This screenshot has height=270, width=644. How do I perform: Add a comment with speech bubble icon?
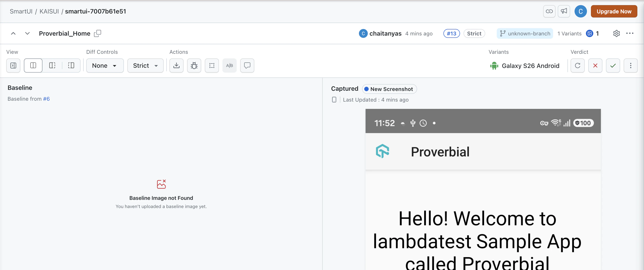(247, 66)
